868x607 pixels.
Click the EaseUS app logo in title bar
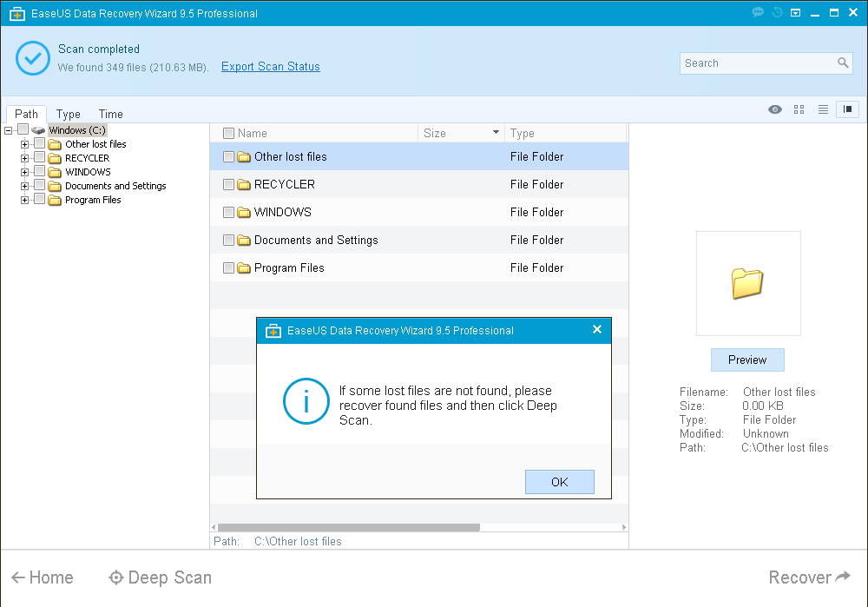point(17,13)
